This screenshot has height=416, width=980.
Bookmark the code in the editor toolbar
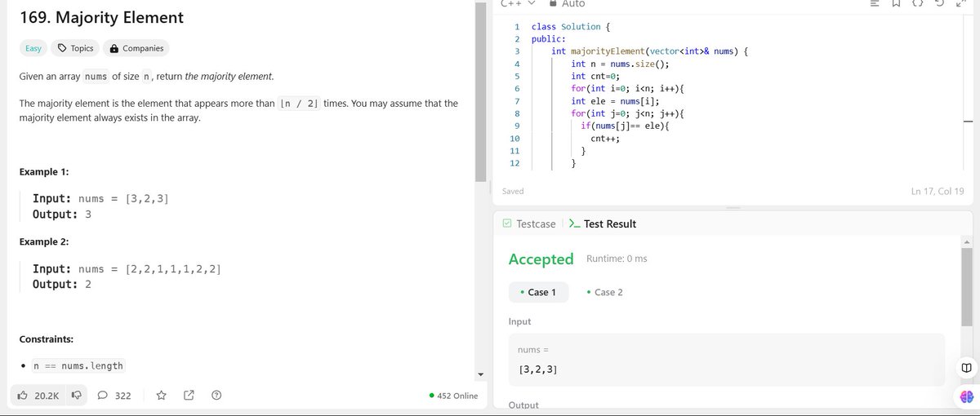(898, 4)
